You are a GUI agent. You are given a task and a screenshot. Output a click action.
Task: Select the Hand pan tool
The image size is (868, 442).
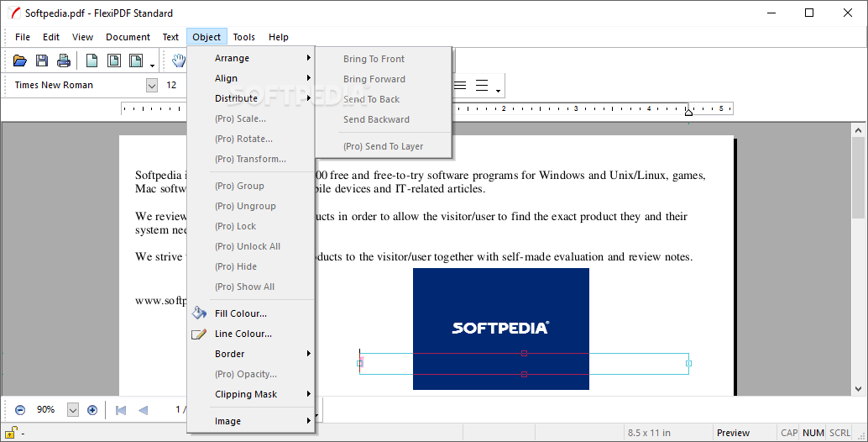click(x=178, y=61)
